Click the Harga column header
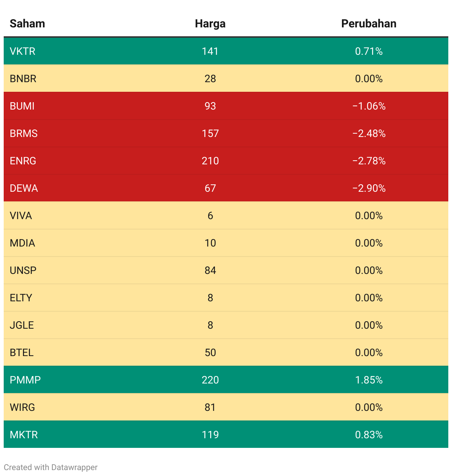The width and height of the screenshot is (452, 476). tap(210, 24)
